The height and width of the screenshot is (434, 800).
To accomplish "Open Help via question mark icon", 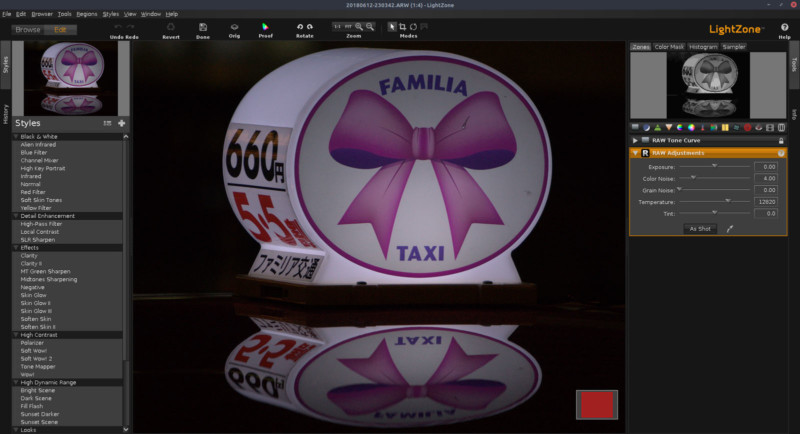I will (784, 28).
